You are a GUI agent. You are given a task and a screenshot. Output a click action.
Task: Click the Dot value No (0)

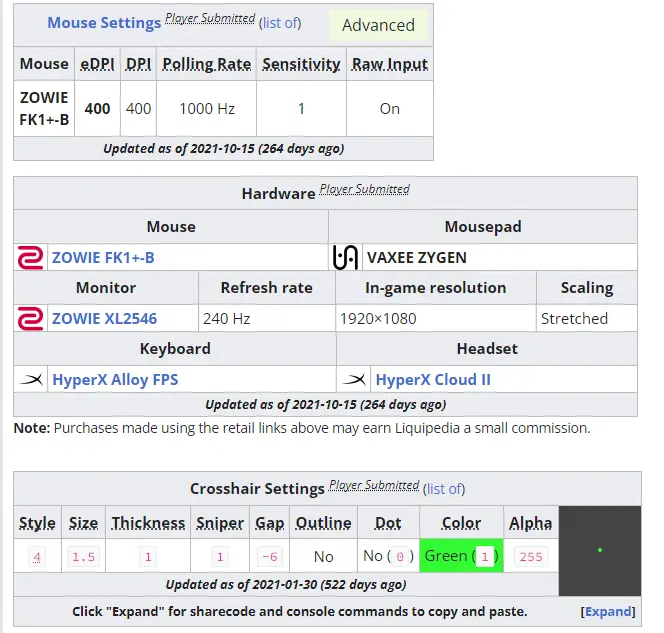point(388,556)
